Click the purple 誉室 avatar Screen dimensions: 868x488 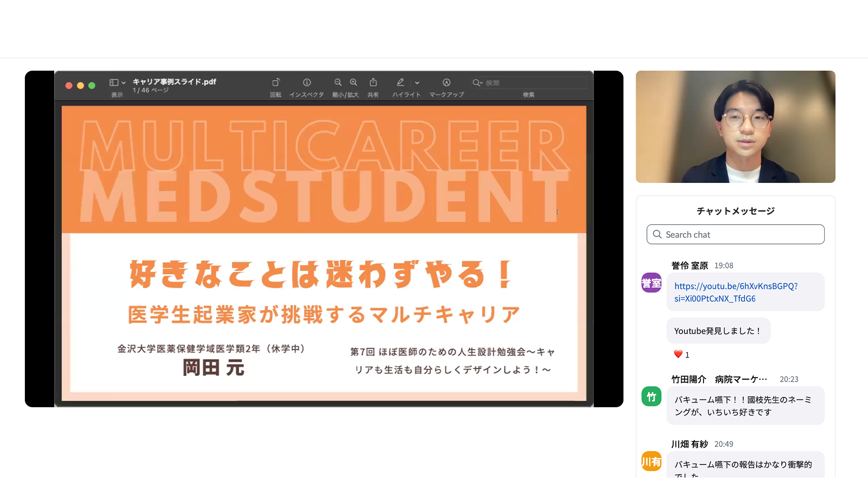(651, 283)
